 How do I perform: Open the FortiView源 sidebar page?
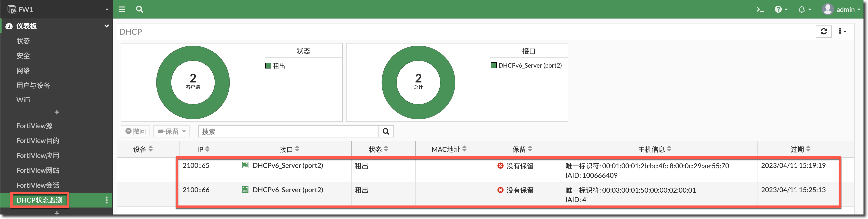[x=34, y=126]
